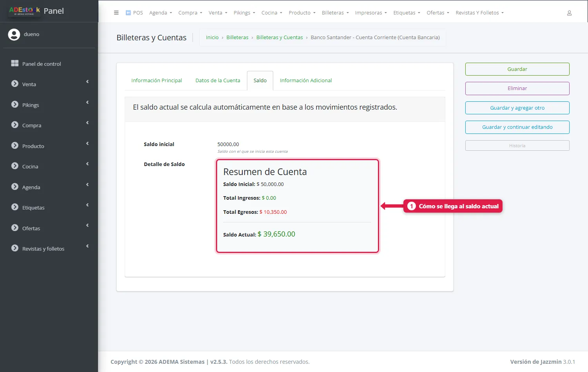Image resolution: width=588 pixels, height=372 pixels.
Task: Switch to Datos de la Cuenta tab
Action: coord(218,81)
